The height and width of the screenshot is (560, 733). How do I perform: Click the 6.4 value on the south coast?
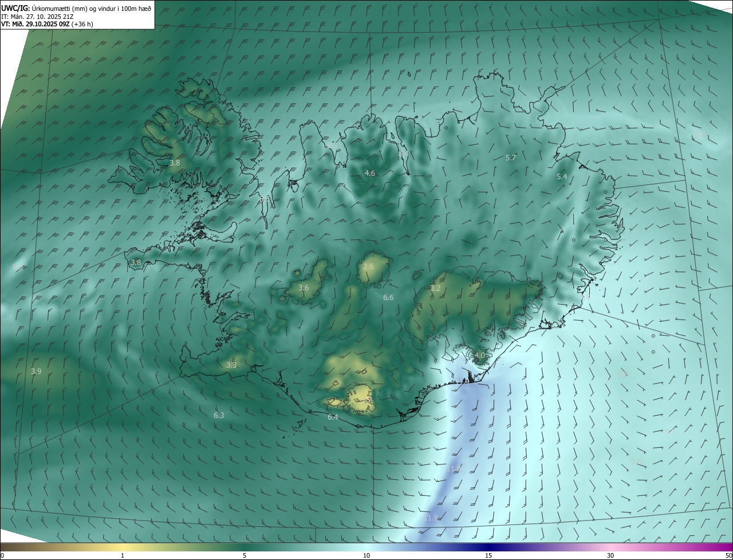333,417
